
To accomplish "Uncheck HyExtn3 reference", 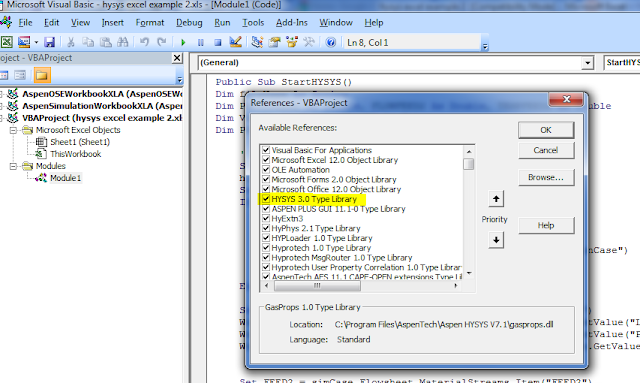I will [x=266, y=218].
